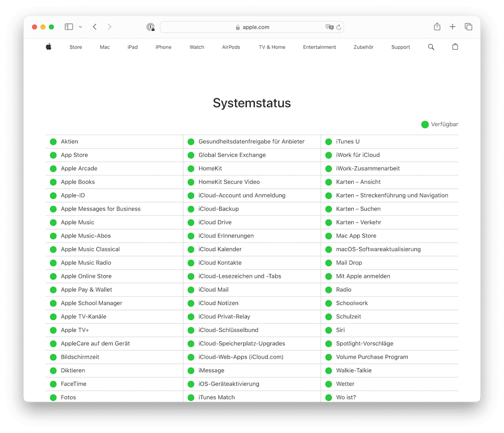Image resolution: width=504 pixels, height=433 pixels.
Task: Open the site search magnifier
Action: pyautogui.click(x=431, y=47)
